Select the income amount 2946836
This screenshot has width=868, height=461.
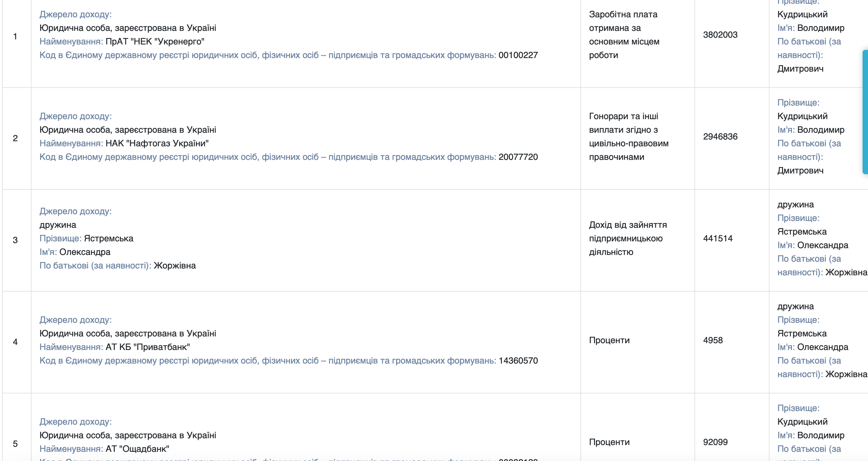pyautogui.click(x=720, y=136)
